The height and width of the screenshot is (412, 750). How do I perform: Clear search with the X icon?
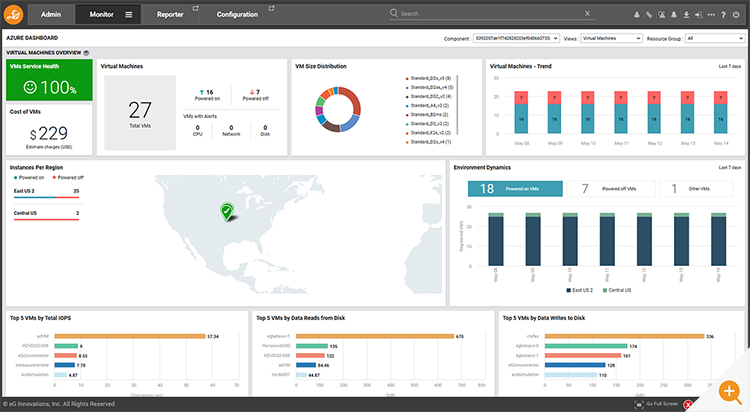click(x=587, y=13)
